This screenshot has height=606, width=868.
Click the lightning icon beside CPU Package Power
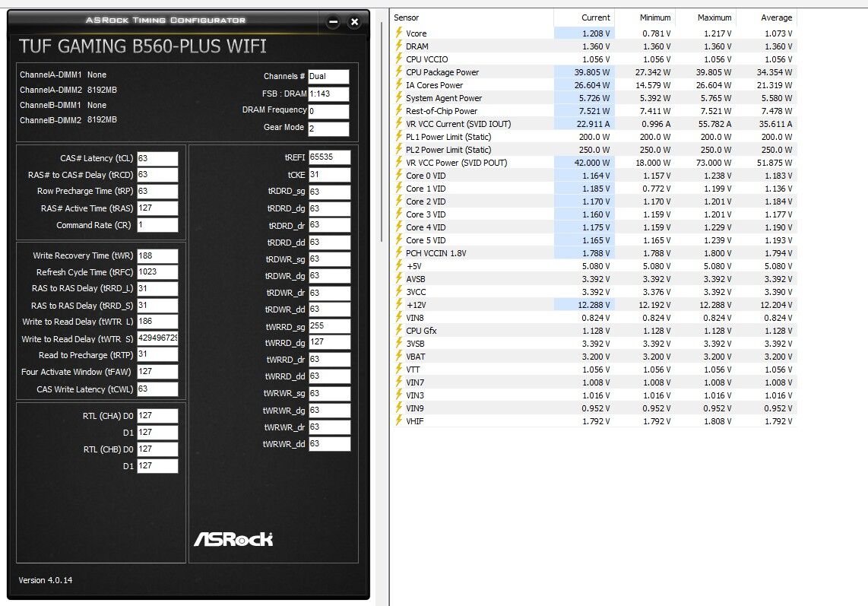(398, 71)
